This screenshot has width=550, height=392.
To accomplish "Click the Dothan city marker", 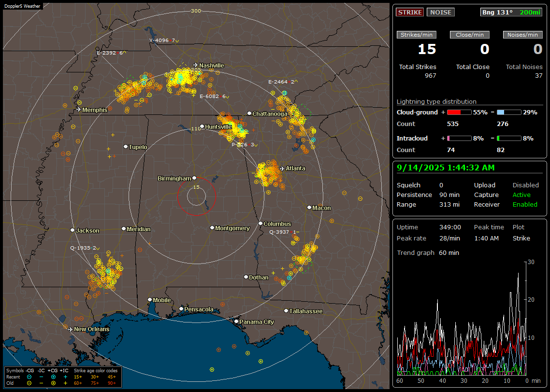I will pos(246,277).
